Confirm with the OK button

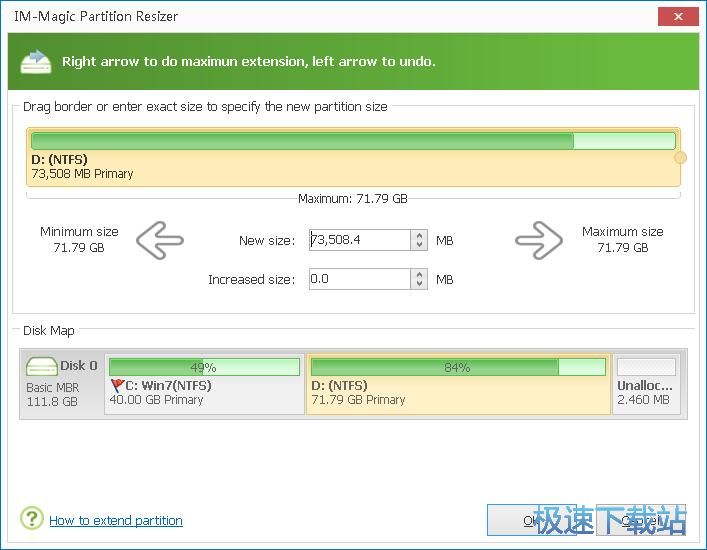(x=532, y=520)
